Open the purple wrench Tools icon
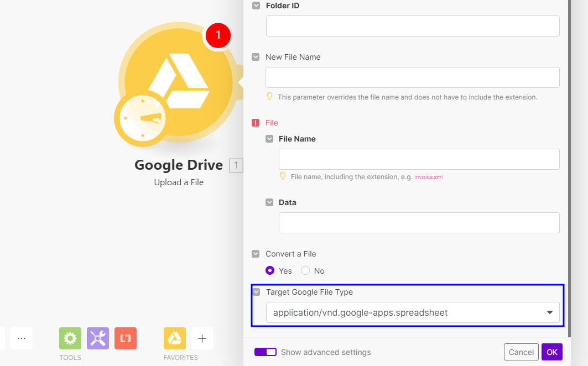Viewport: 588px width, 366px height. coord(98,338)
